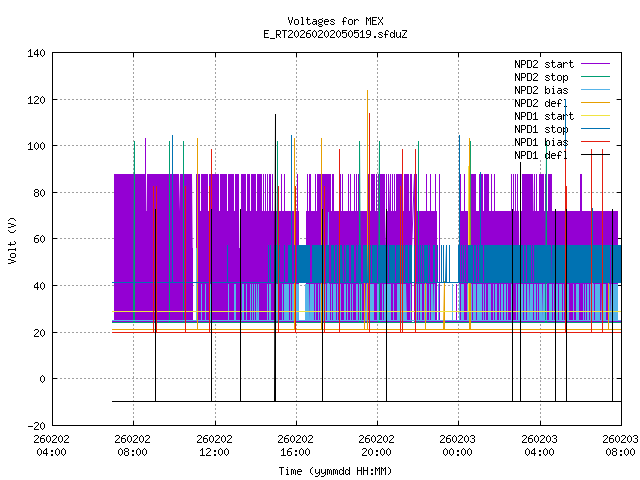Viewport: 640px width, 480px height.
Task: Click the NPD2 bias legend text
Action: click(x=541, y=90)
